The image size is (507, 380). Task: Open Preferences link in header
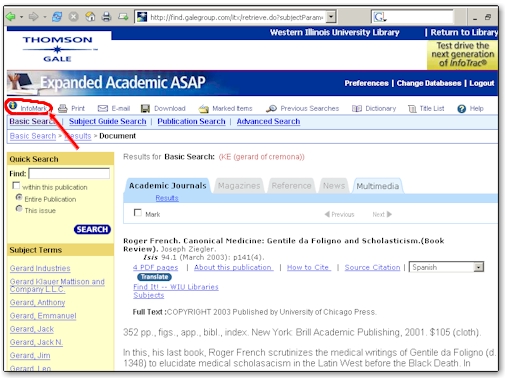[366, 83]
